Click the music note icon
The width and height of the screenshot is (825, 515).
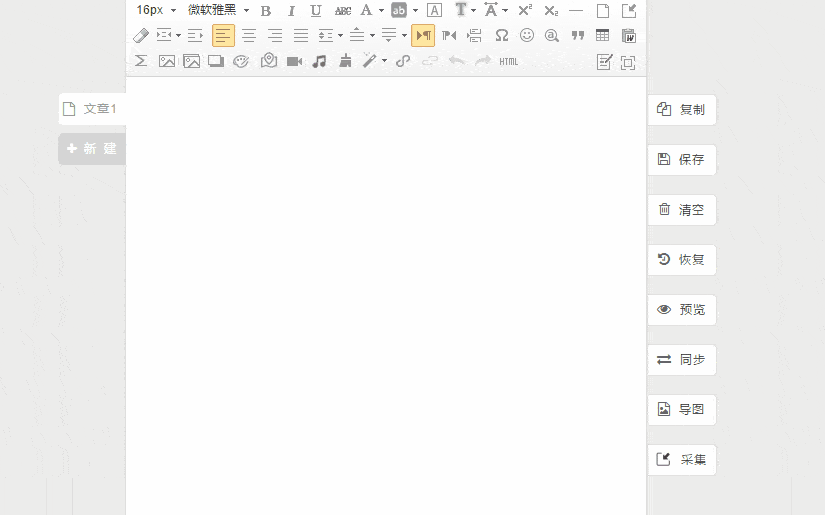(319, 61)
